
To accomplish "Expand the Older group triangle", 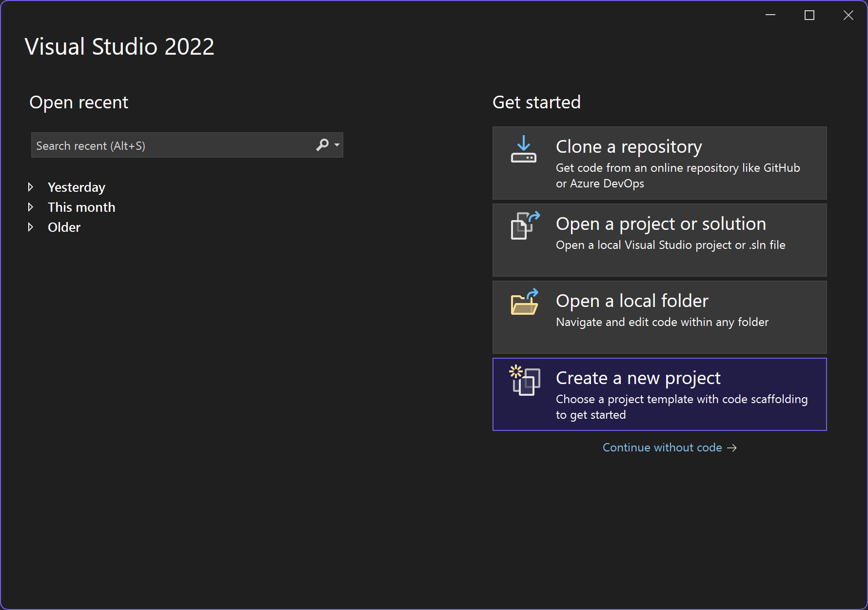I will point(31,227).
